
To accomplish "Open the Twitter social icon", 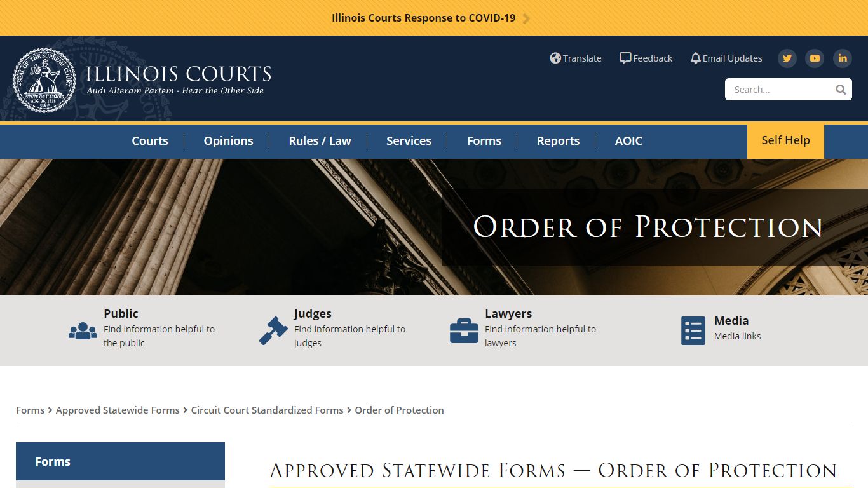I will (x=787, y=58).
